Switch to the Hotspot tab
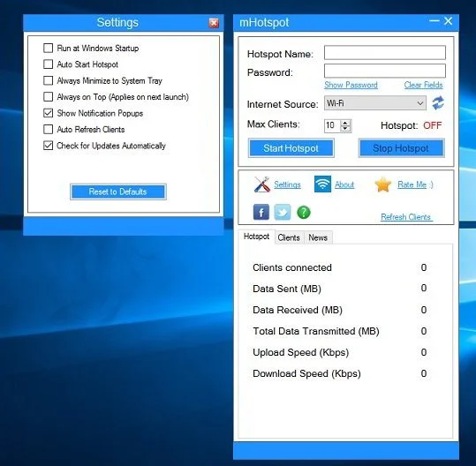 (x=256, y=237)
